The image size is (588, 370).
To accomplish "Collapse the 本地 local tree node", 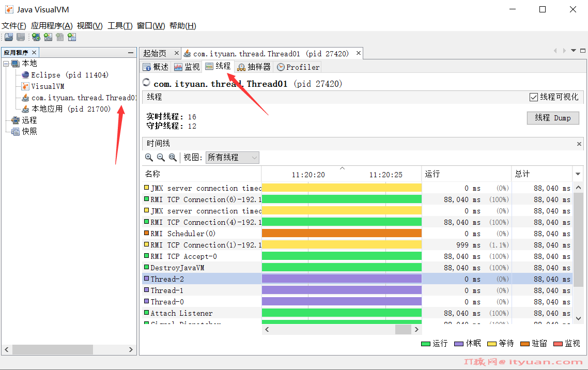I will pyautogui.click(x=6, y=64).
